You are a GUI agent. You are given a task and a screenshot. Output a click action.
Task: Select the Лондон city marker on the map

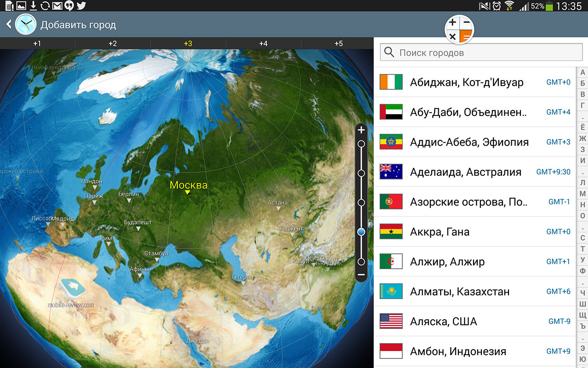91,184
